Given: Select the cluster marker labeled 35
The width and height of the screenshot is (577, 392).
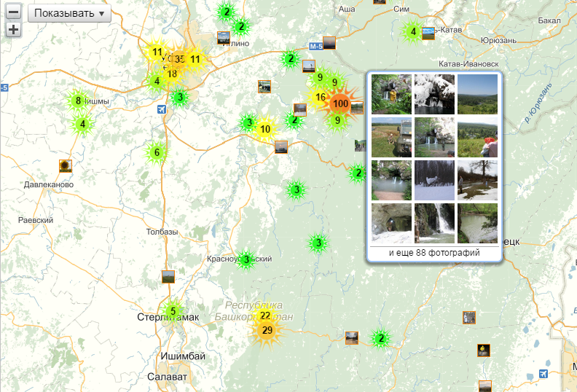Looking at the screenshot, I should [x=178, y=59].
